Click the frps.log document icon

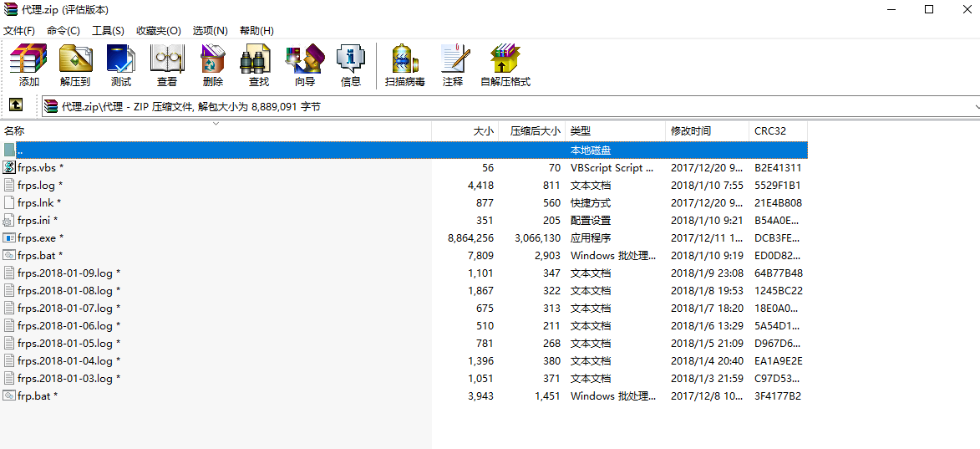click(8, 185)
